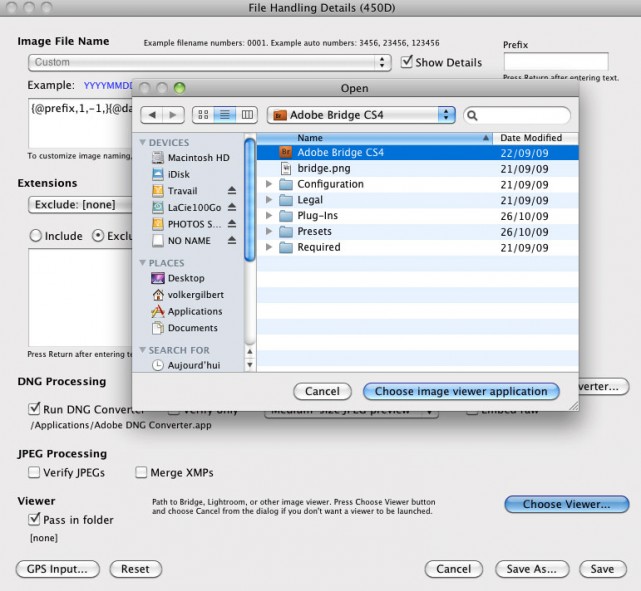Cancel the Open dialog

tap(323, 391)
